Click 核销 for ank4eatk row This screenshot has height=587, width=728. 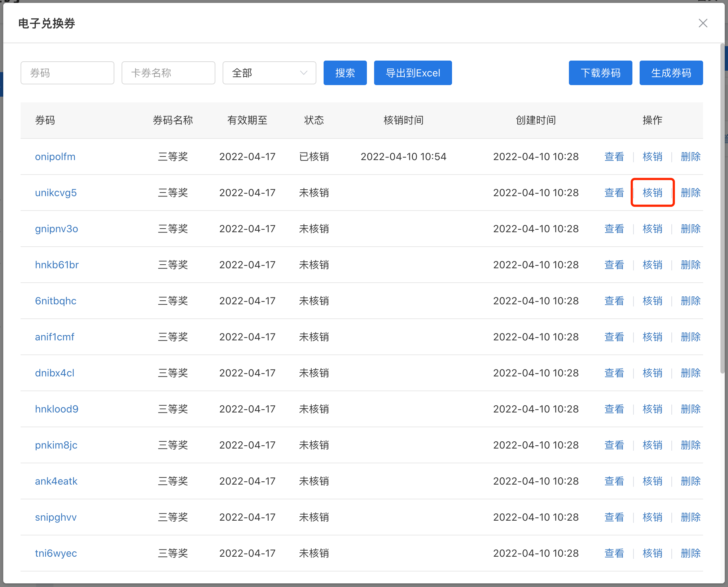[x=653, y=481]
